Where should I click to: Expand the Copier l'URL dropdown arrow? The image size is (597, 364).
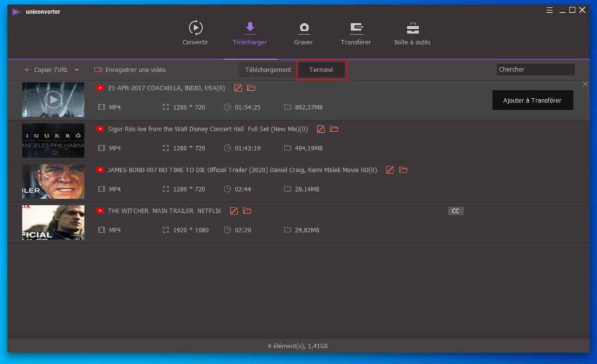(76, 70)
